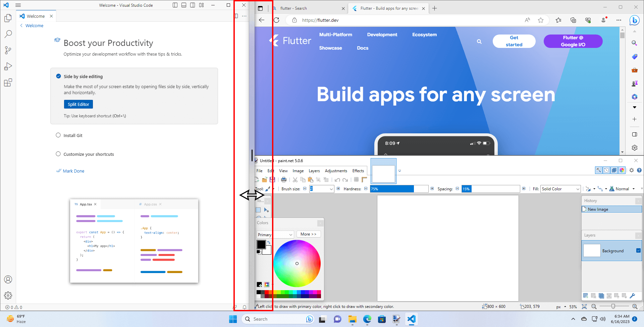Screen dimensions: 644x327
Task: Open the Adjustments menu in paint.net
Action: tap(336, 171)
